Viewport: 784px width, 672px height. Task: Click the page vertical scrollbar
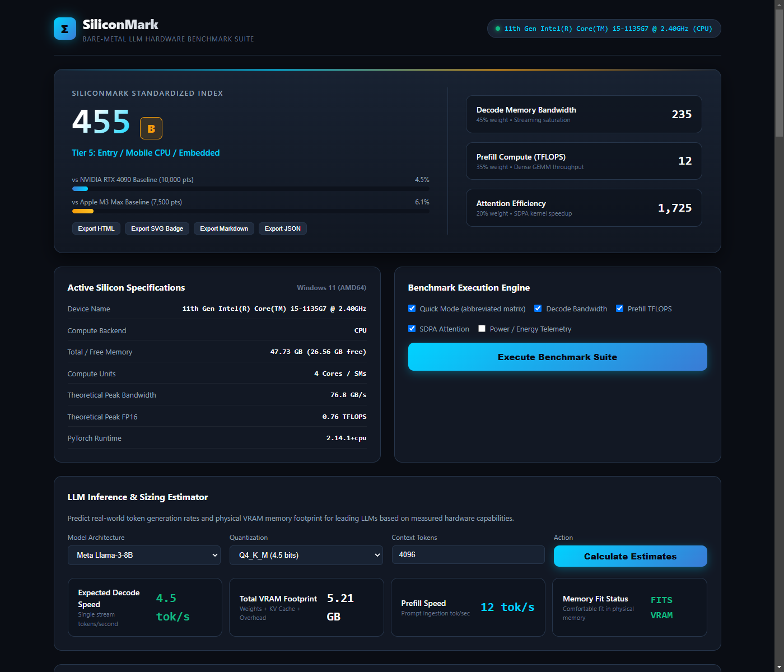coord(779,336)
